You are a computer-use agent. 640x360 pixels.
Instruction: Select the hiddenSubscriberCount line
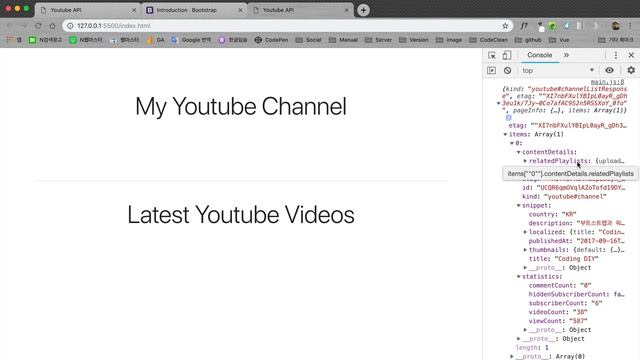click(x=576, y=294)
